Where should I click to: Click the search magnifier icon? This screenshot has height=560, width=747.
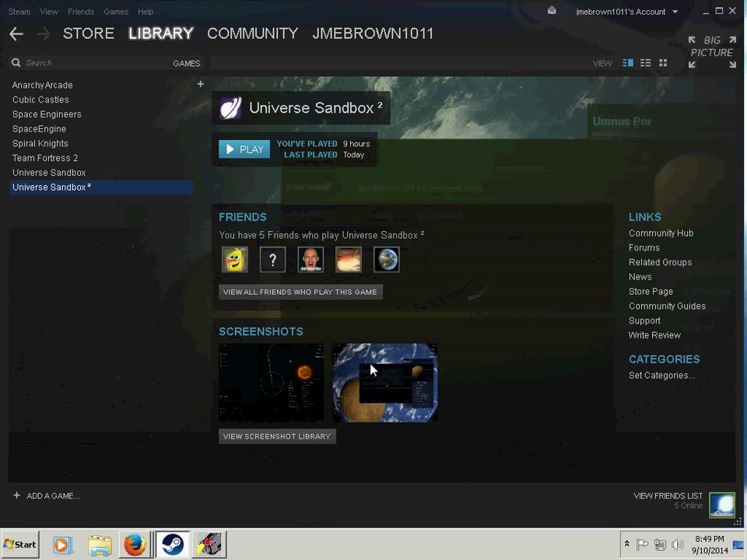point(16,63)
